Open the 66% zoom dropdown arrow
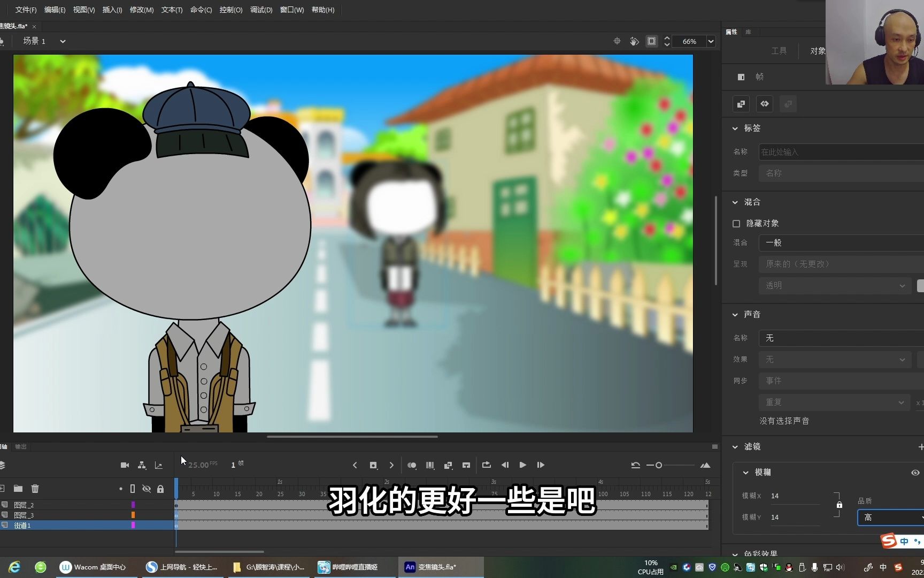The width and height of the screenshot is (924, 578). 711,41
